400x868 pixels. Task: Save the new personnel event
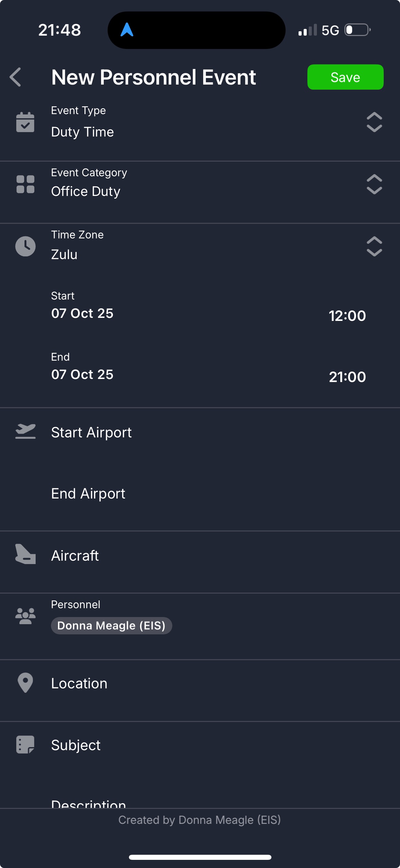[345, 77]
